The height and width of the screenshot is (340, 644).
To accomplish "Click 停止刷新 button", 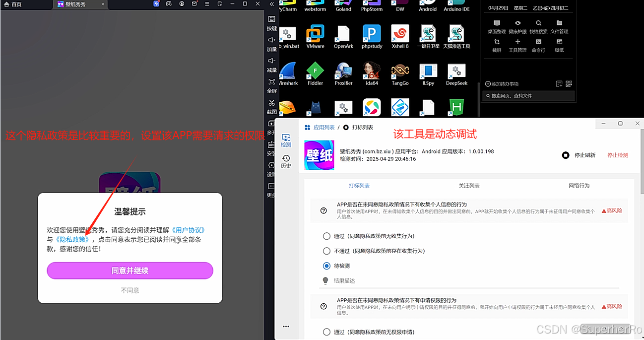I will (579, 155).
